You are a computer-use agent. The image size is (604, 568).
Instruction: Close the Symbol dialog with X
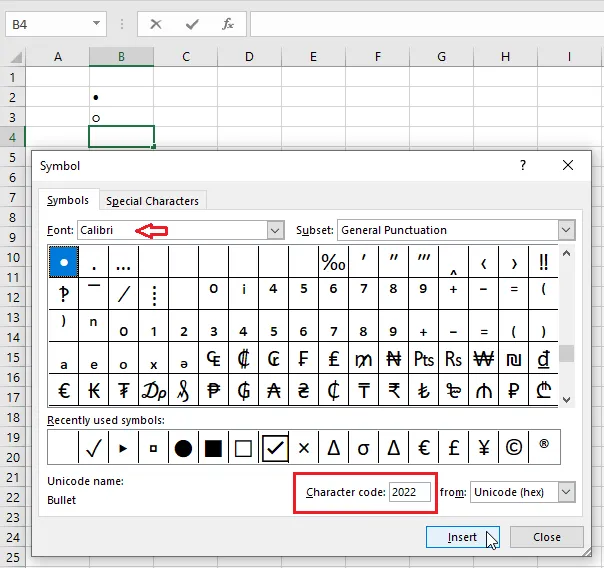point(568,165)
